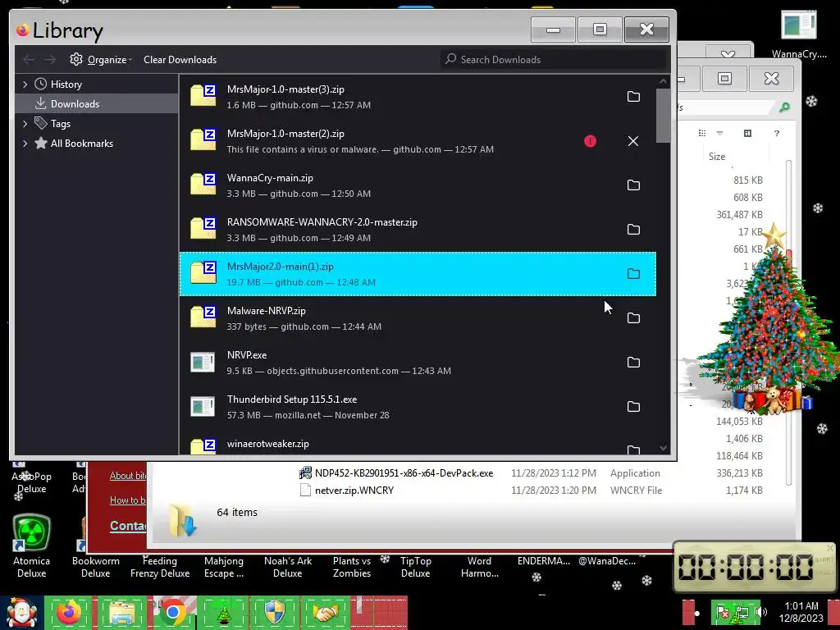
Task: Open Chrome from taskbar
Action: (172, 612)
